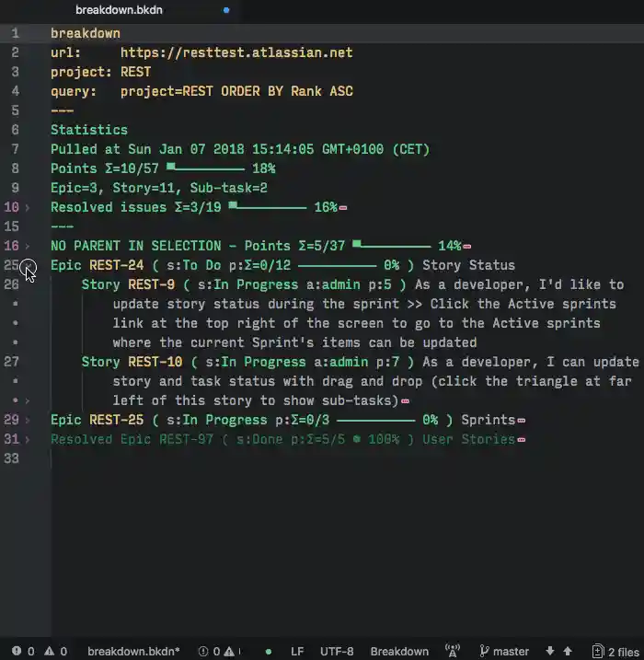Click the pink fold marker after User Stories
The width and height of the screenshot is (644, 660).
point(521,440)
